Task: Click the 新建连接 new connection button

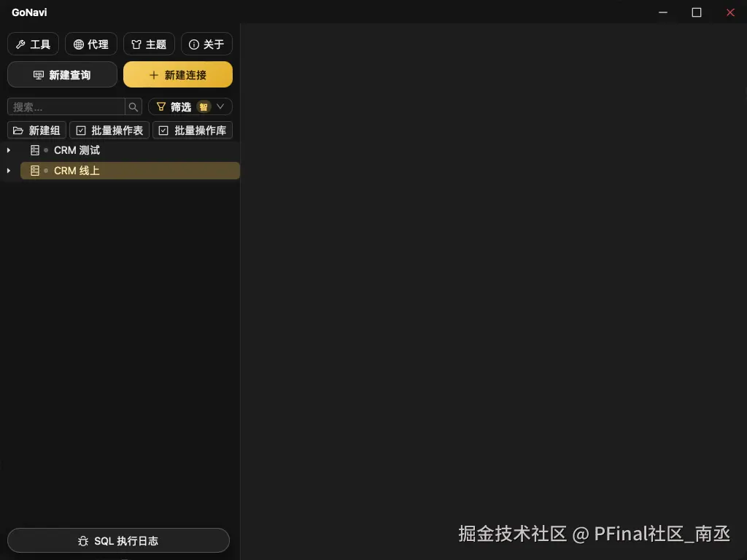Action: click(x=178, y=75)
